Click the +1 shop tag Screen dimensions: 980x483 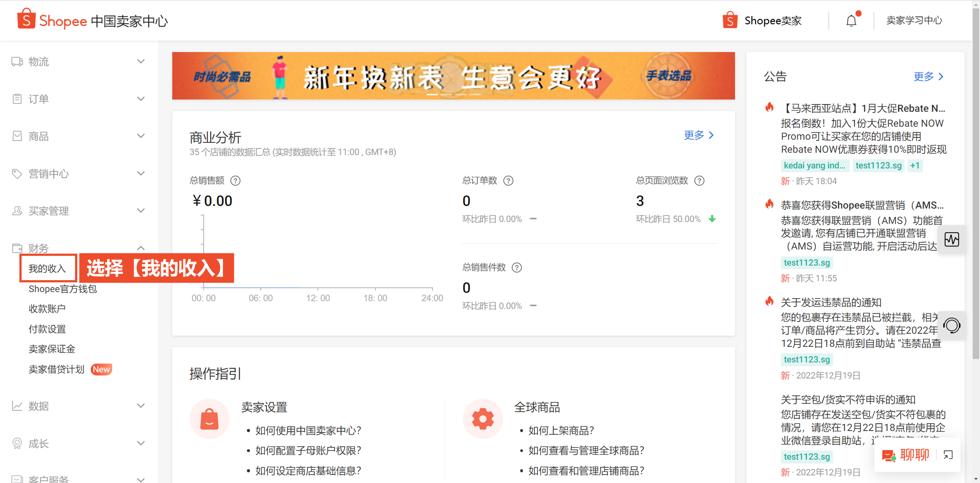[915, 165]
